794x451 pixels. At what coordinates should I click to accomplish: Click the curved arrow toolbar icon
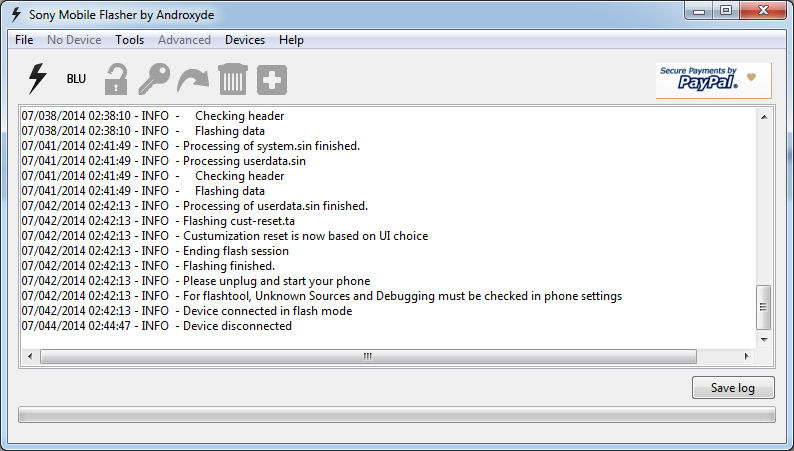coord(193,81)
